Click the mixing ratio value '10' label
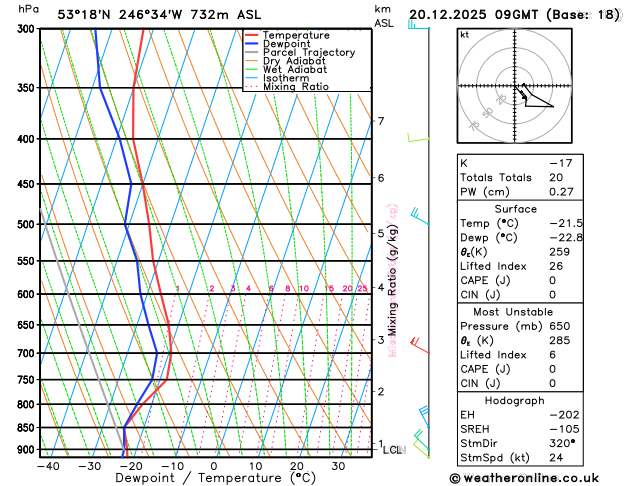The image size is (629, 486). 304,288
